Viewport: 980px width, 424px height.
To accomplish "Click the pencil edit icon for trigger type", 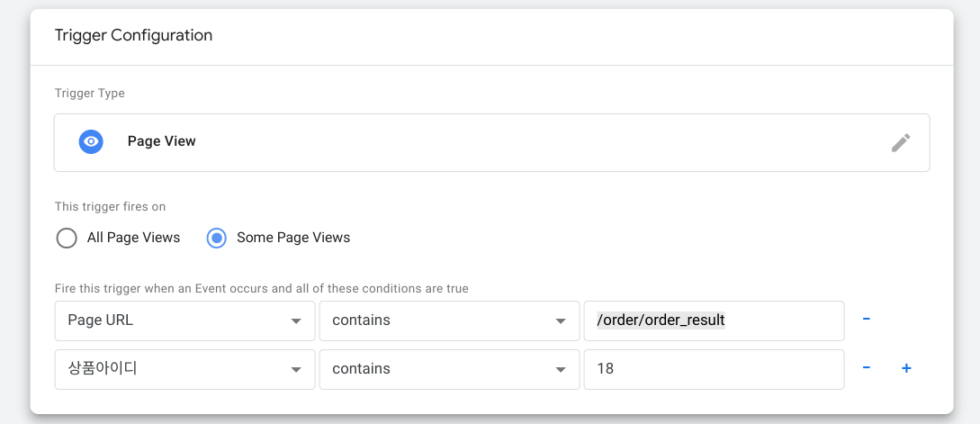I will [901, 142].
